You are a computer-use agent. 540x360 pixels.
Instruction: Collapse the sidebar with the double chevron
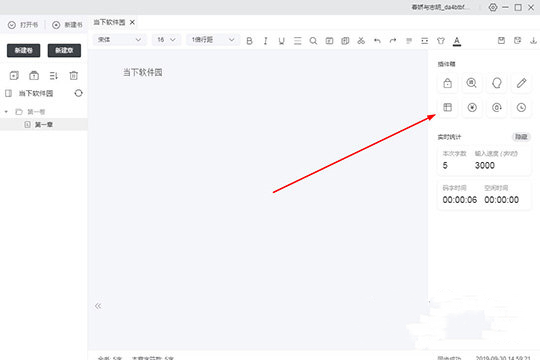coord(98,306)
